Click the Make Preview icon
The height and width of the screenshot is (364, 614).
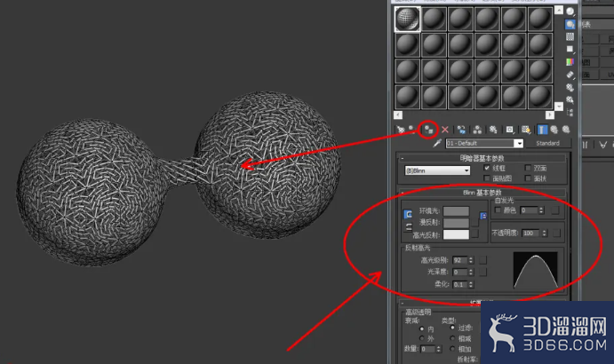pyautogui.click(x=570, y=75)
